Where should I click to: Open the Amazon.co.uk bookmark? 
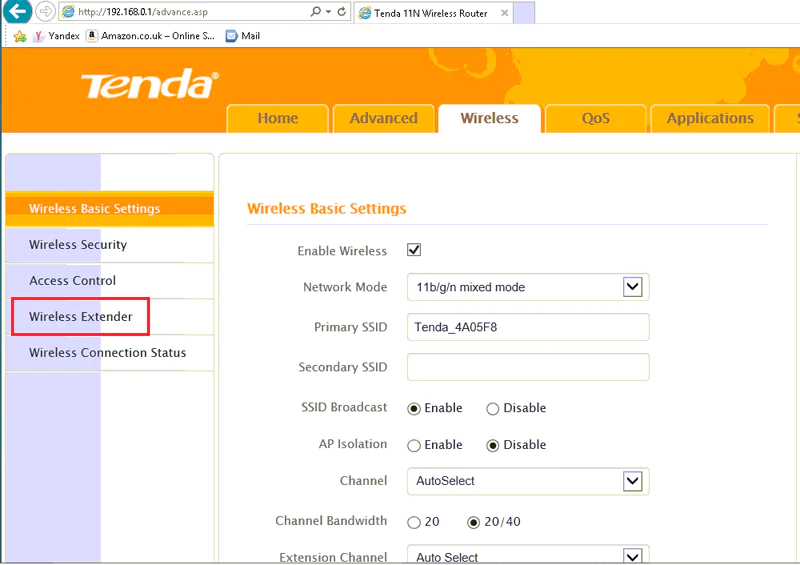pyautogui.click(x=151, y=36)
